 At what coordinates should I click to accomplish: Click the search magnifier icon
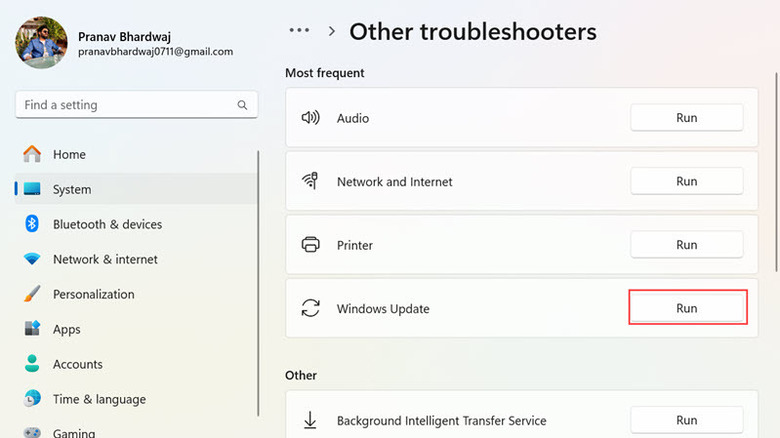242,105
